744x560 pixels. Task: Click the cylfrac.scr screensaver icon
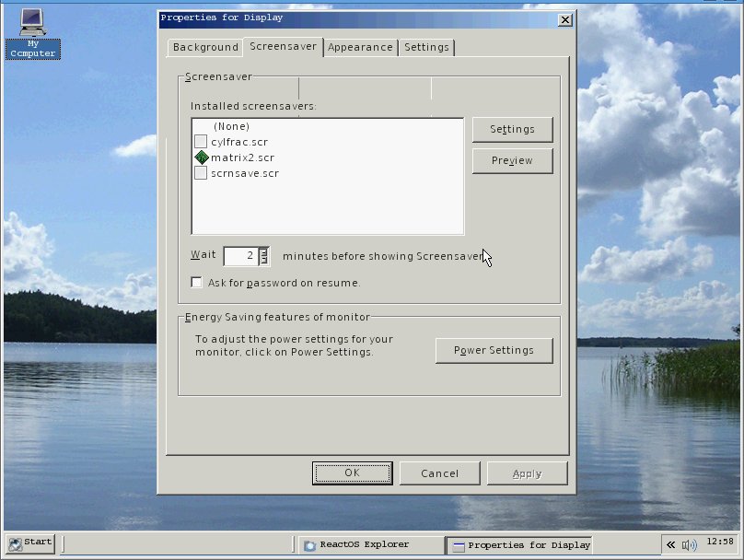[201, 142]
